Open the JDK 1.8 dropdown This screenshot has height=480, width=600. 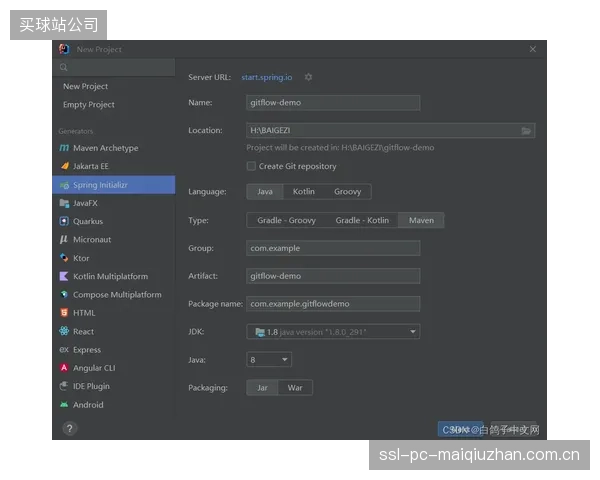click(333, 331)
